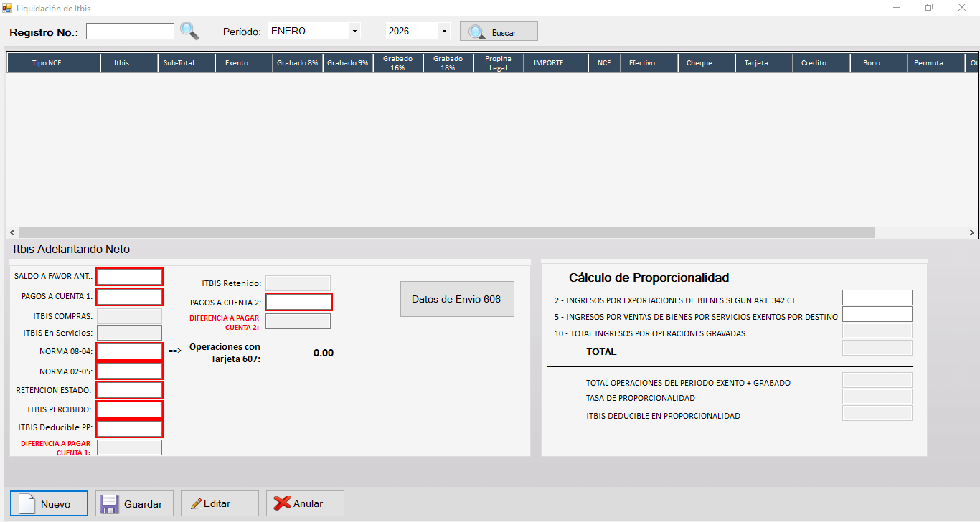980x522 pixels.
Task: Click the exportaciones de bienes Art. 342 field
Action: [x=877, y=298]
